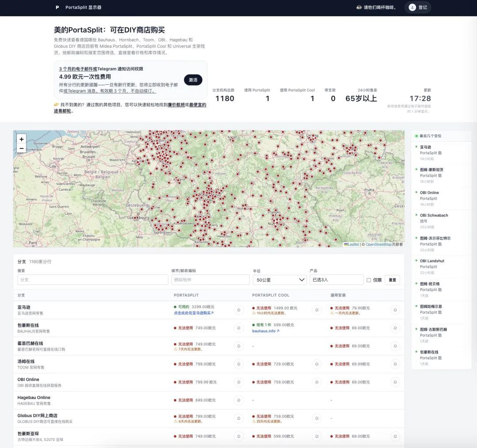Viewport: 477px width, 448px height.
Task: Click the 重置 reset button
Action: [x=393, y=280]
